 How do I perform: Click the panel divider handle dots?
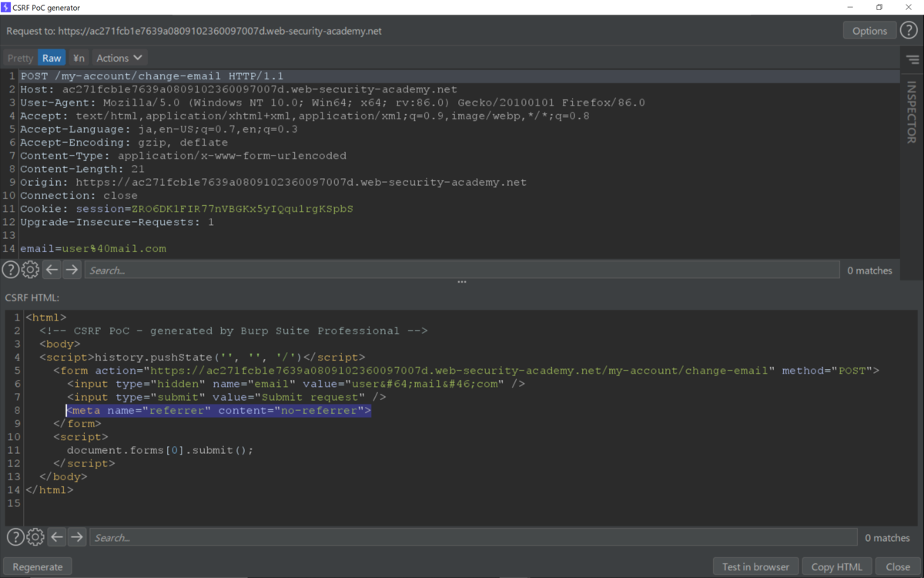coord(462,282)
